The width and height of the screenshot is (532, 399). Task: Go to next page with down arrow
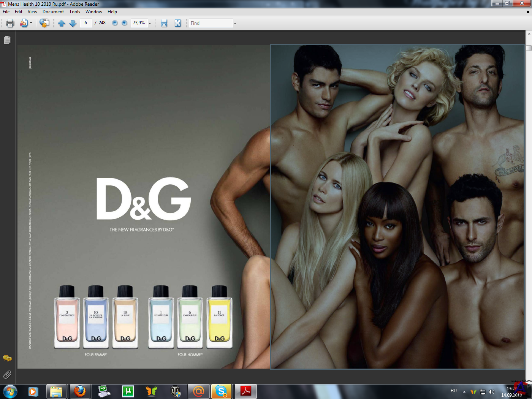73,23
